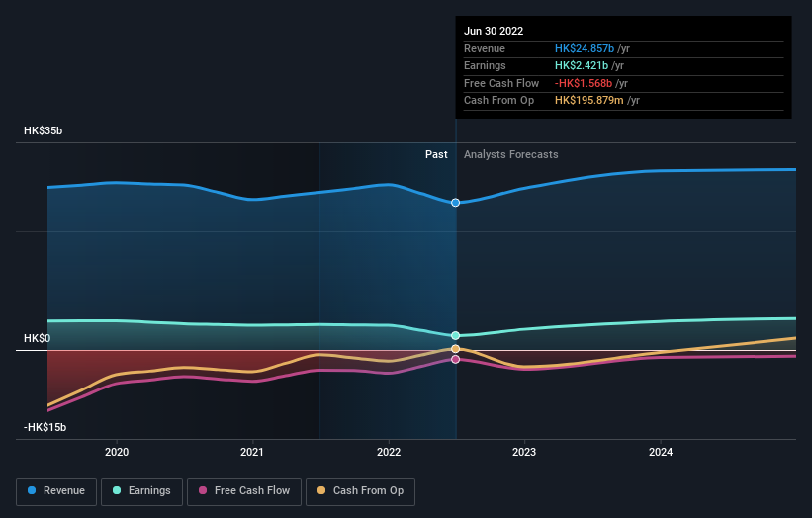Select the 2021 x-axis label
Image resolution: width=812 pixels, height=518 pixels.
click(252, 452)
